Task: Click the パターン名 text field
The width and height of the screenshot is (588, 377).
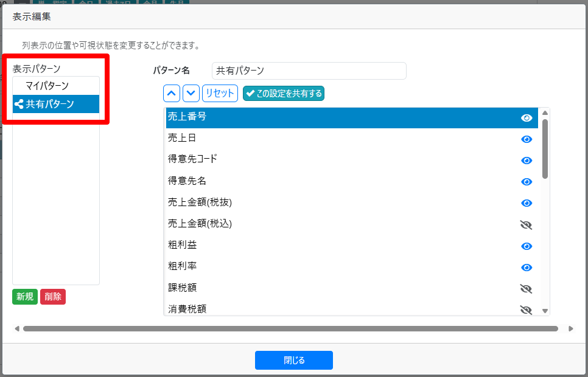Action: [309, 71]
